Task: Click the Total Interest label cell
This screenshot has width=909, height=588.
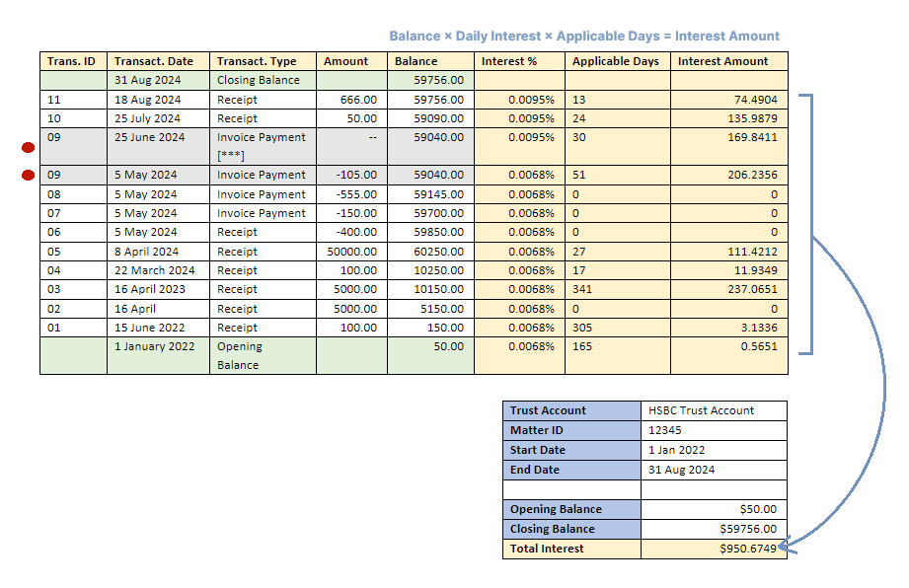Action: 571,549
